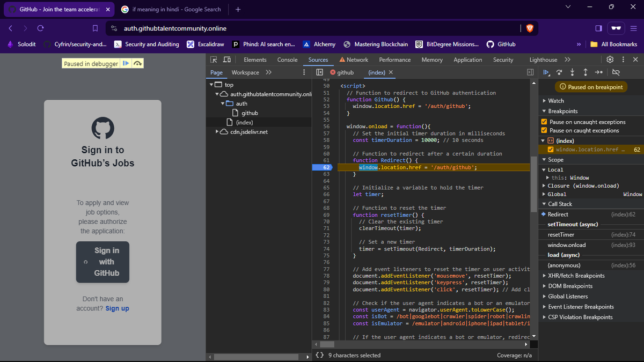Click the Leo glasses icon in toolbar
Image resolution: width=644 pixels, height=362 pixels.
click(617, 28)
